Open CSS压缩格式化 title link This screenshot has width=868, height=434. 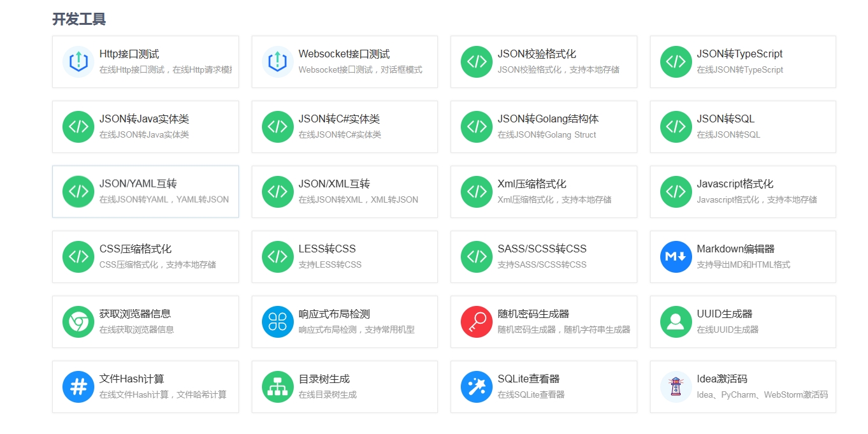click(x=135, y=249)
